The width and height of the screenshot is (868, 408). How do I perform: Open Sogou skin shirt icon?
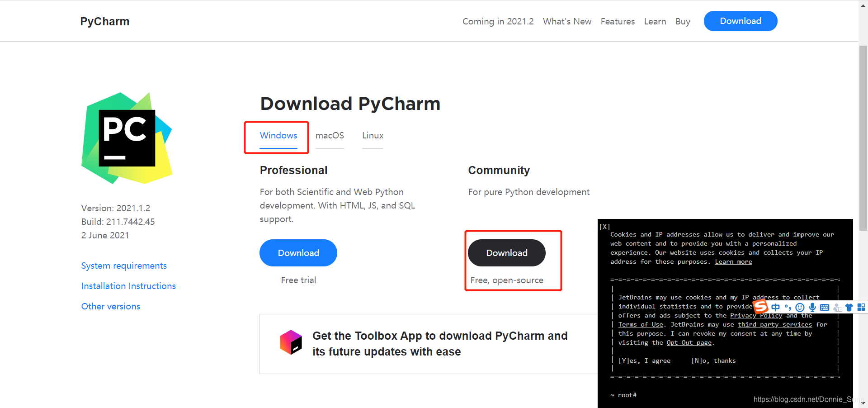849,308
